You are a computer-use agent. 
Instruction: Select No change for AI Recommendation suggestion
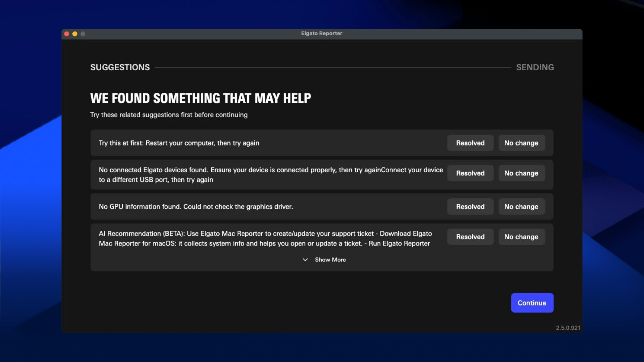(x=521, y=237)
